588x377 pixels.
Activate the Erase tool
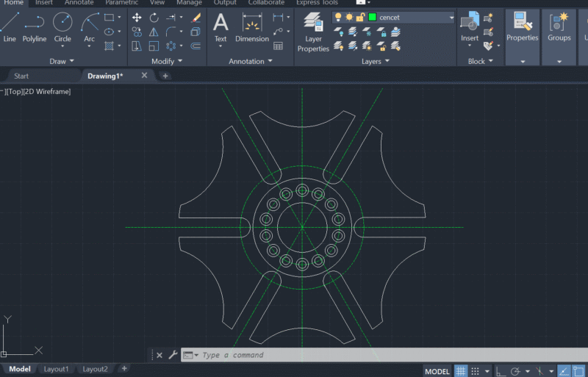tap(196, 17)
